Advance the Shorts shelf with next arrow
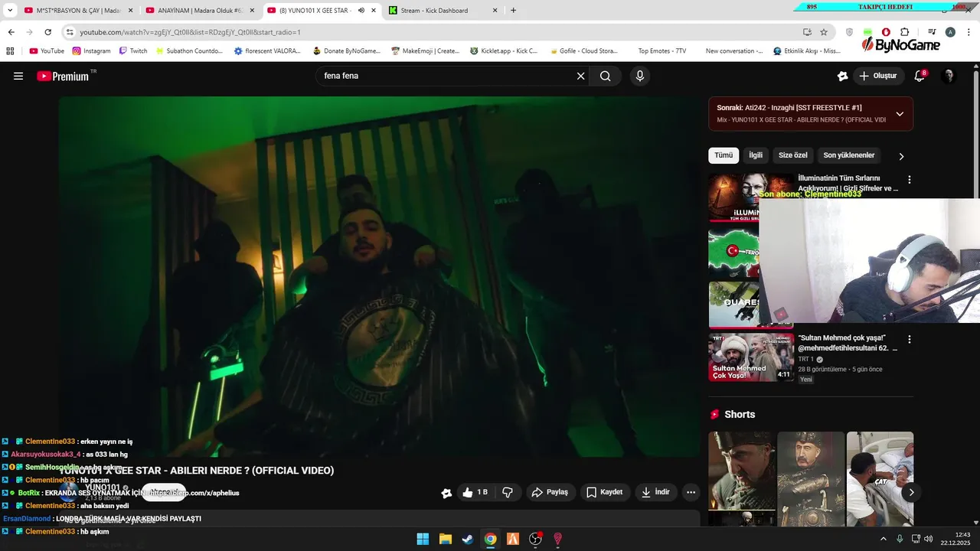The width and height of the screenshot is (980, 551). 910,493
